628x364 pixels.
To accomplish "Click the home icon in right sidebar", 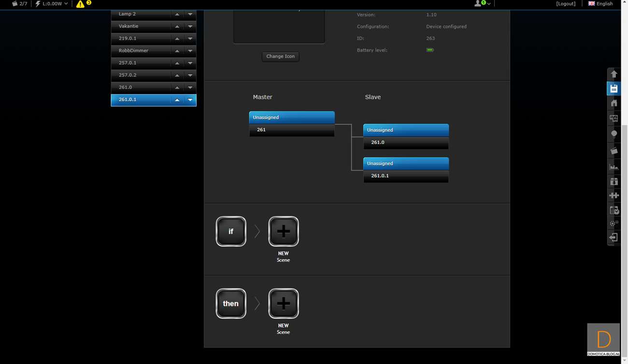I will coord(614,103).
